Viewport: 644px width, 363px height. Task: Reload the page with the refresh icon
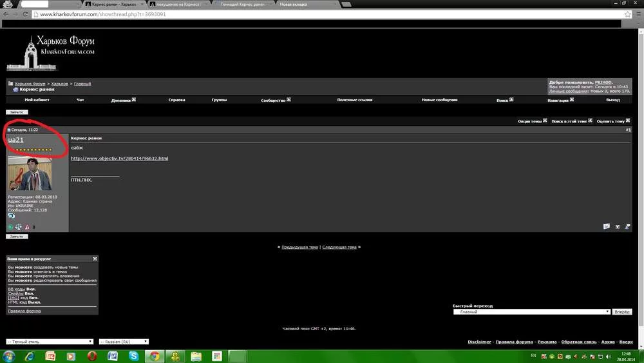tap(25, 14)
